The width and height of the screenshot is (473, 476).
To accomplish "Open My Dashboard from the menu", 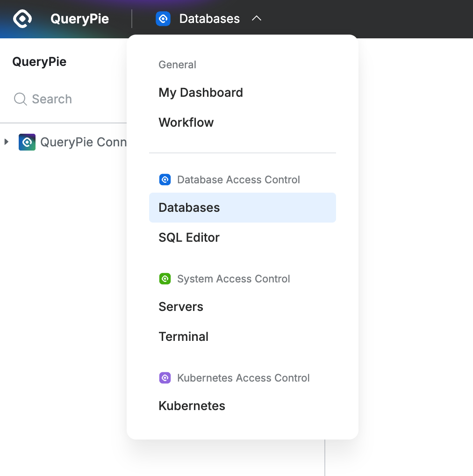I will [x=201, y=93].
